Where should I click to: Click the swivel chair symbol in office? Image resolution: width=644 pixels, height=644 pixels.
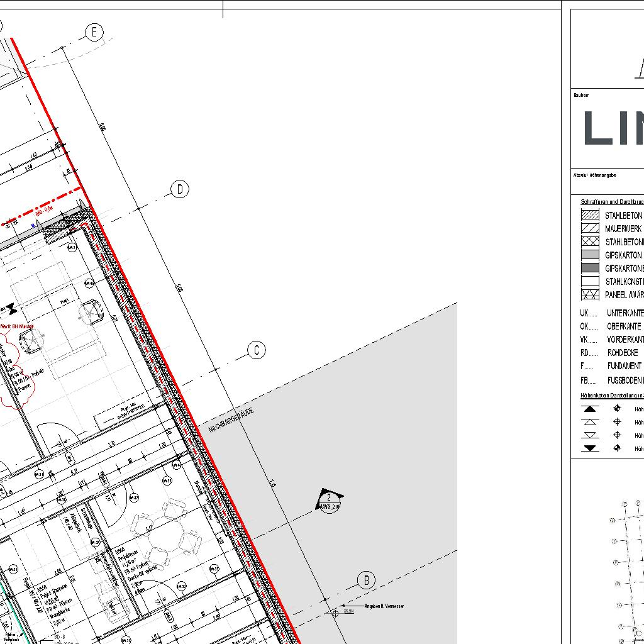91,311
